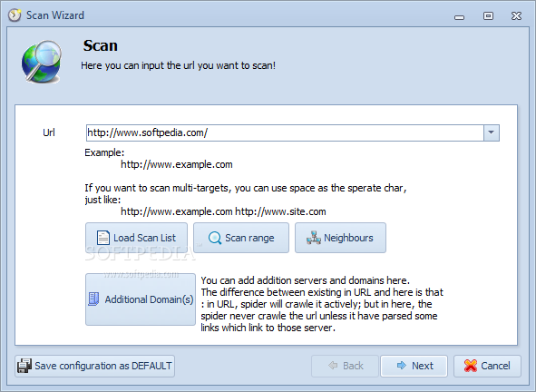
Task: Click the Scan range button
Action: (241, 238)
